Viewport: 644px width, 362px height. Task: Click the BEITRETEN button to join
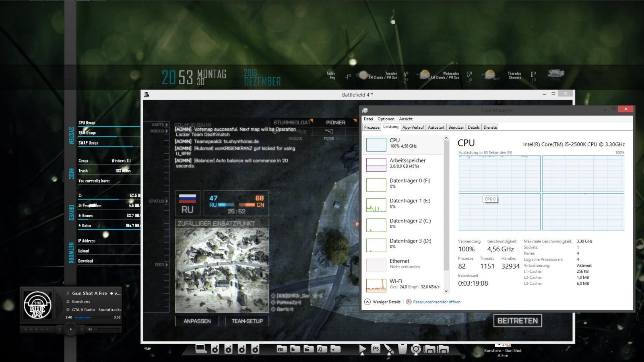click(518, 321)
